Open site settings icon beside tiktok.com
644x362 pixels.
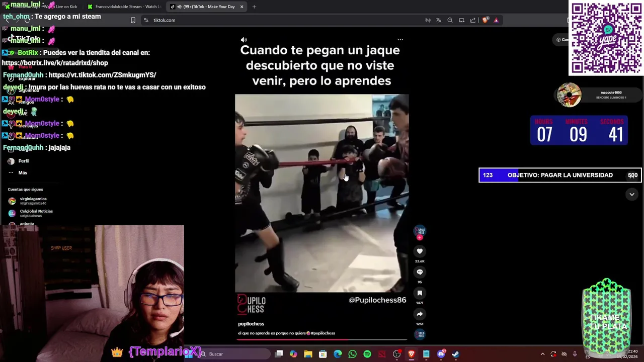(x=146, y=20)
